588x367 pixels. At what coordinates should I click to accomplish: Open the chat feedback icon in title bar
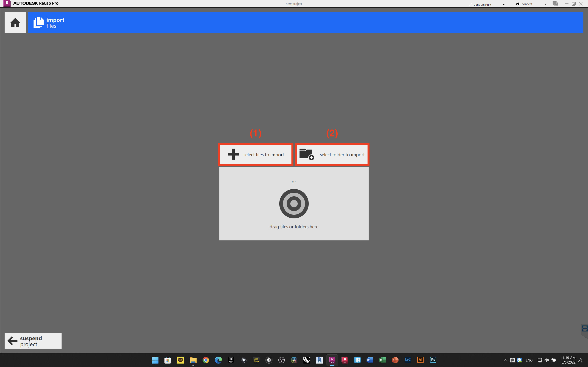555,4
